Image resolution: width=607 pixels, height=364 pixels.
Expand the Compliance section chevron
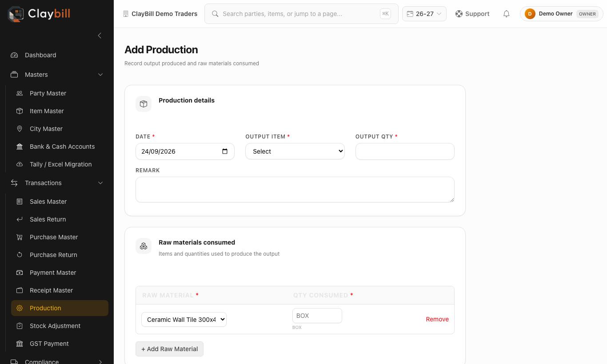click(x=100, y=362)
